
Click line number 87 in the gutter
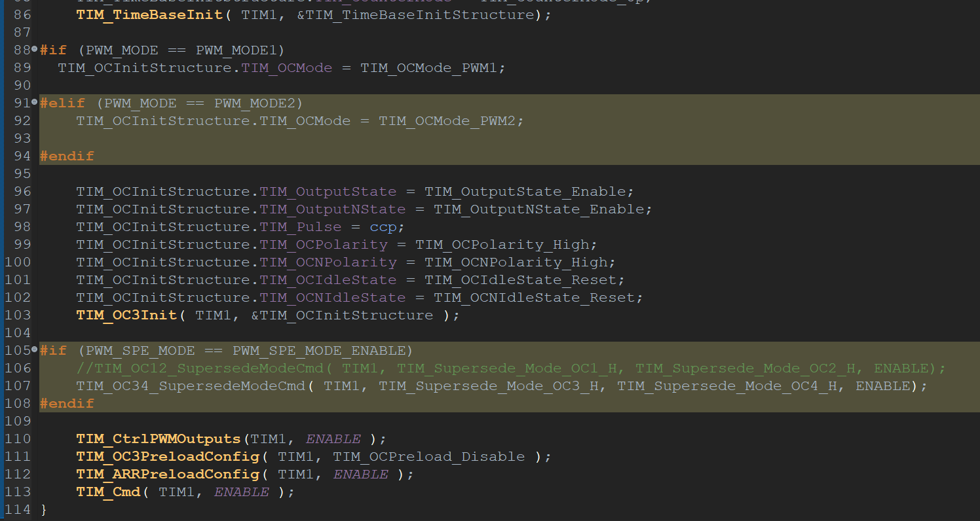22,32
